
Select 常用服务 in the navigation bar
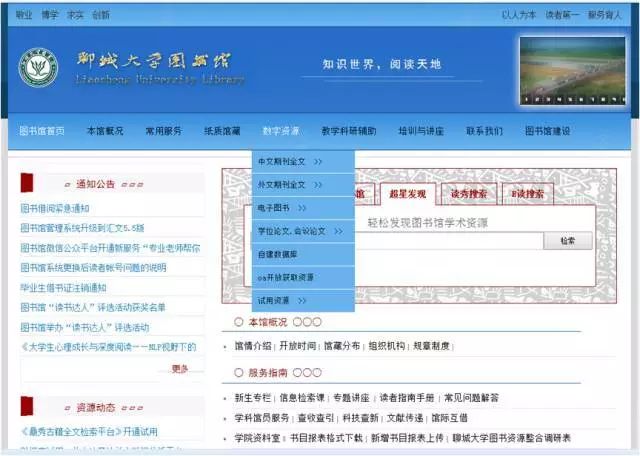pos(164,131)
